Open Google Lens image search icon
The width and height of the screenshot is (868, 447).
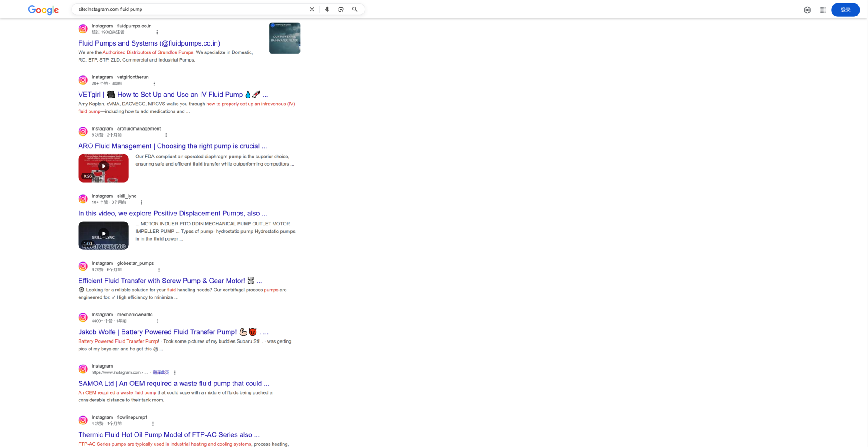[341, 9]
